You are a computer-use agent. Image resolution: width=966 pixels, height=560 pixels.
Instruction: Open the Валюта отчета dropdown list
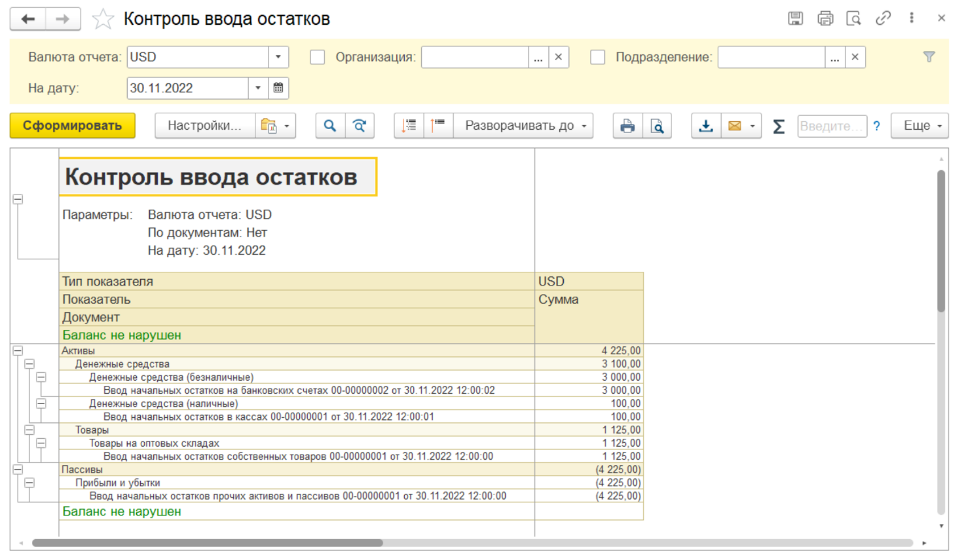[278, 57]
